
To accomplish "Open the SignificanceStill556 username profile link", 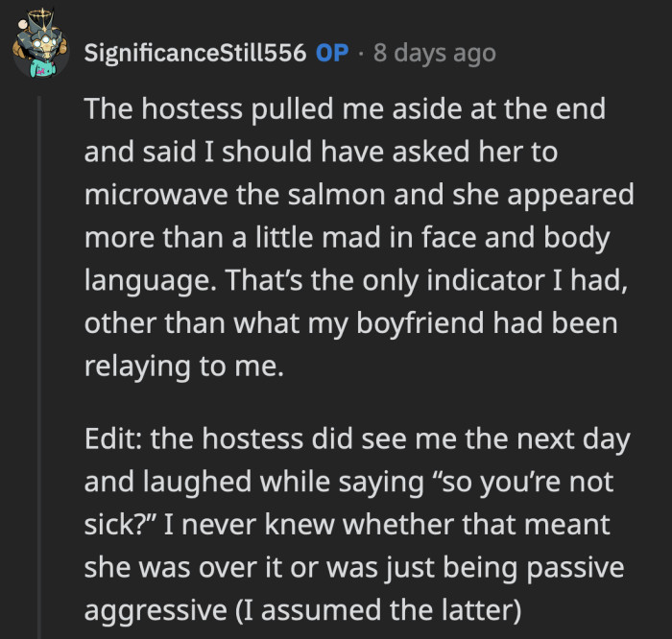I will pos(195,53).
